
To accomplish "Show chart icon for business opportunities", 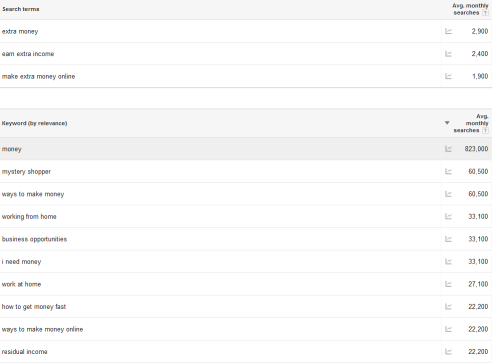I will [448, 239].
